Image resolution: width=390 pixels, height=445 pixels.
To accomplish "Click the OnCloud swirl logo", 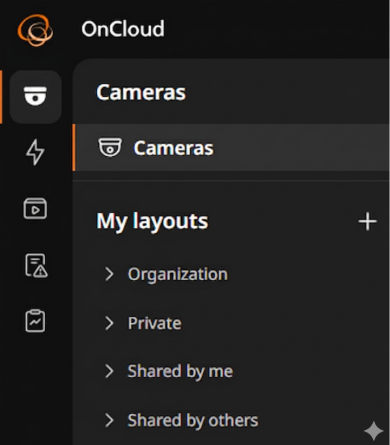I will click(35, 30).
